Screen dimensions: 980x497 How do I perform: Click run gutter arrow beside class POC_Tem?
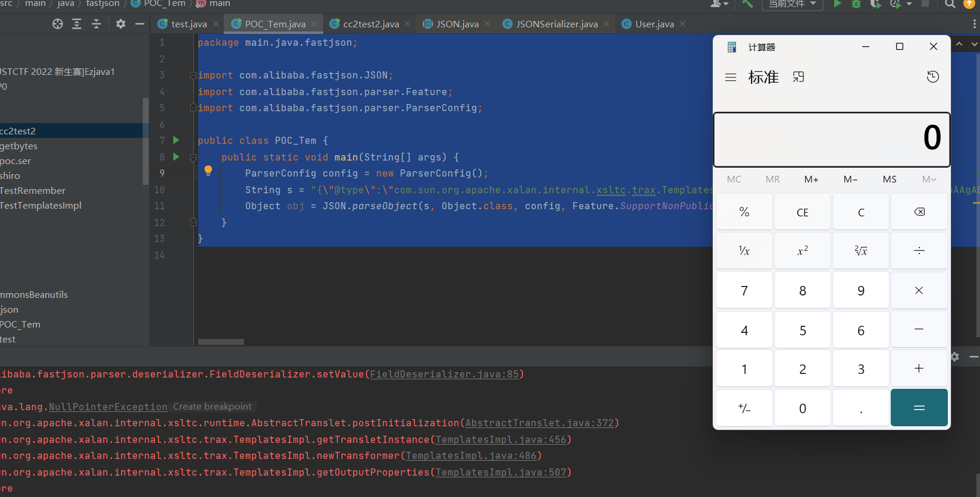[176, 140]
